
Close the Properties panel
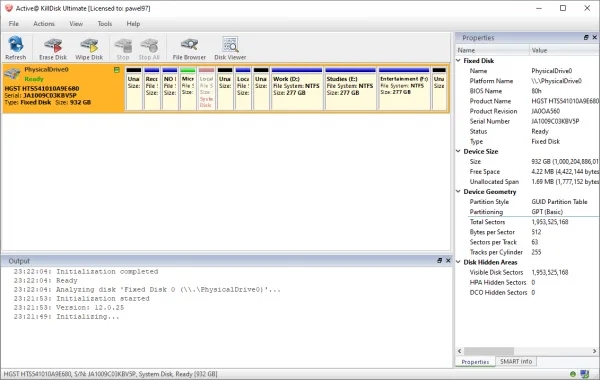click(594, 38)
